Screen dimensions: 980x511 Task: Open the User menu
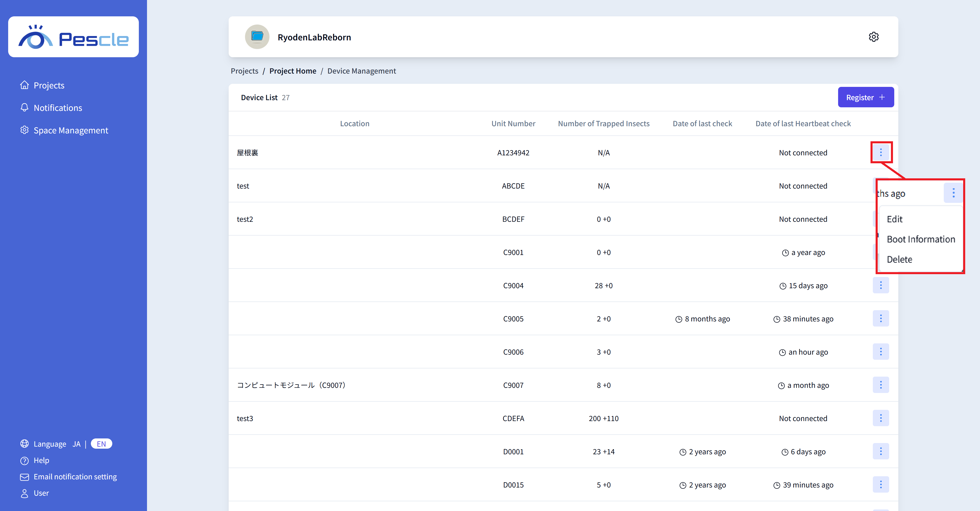coord(41,493)
